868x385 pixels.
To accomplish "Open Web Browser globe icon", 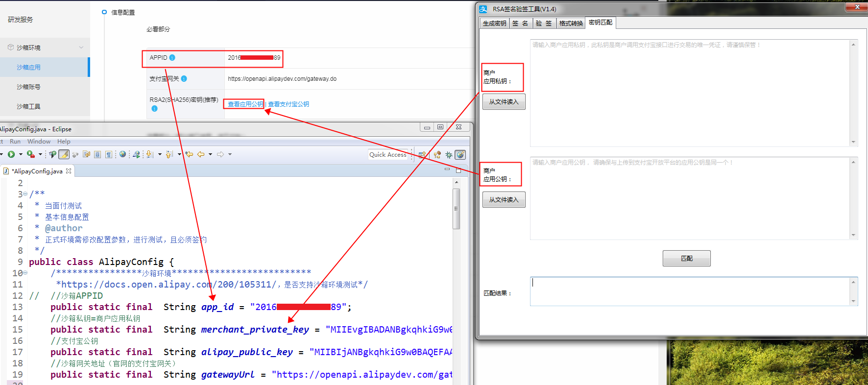I will [122, 154].
